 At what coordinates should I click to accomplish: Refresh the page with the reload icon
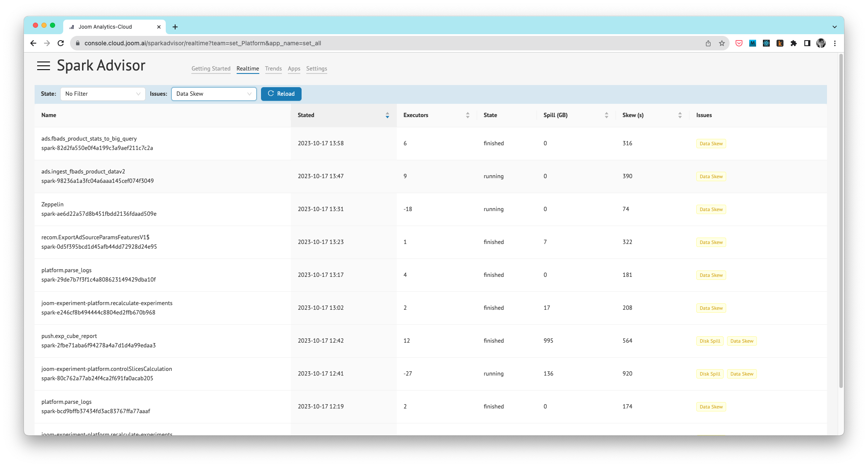(x=61, y=43)
